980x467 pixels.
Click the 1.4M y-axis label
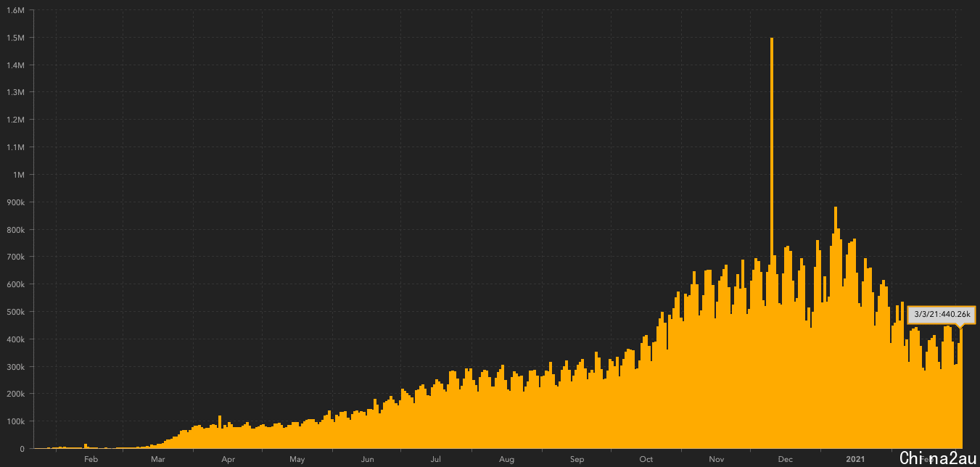tap(16, 65)
